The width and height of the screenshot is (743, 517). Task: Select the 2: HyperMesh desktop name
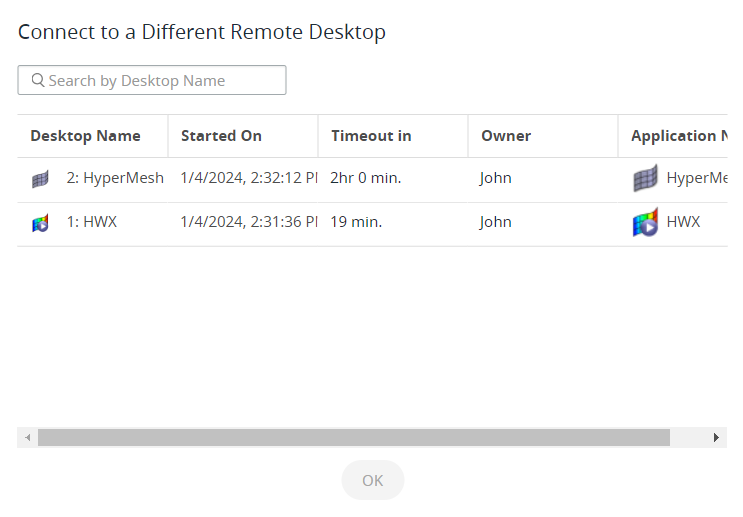pos(115,178)
